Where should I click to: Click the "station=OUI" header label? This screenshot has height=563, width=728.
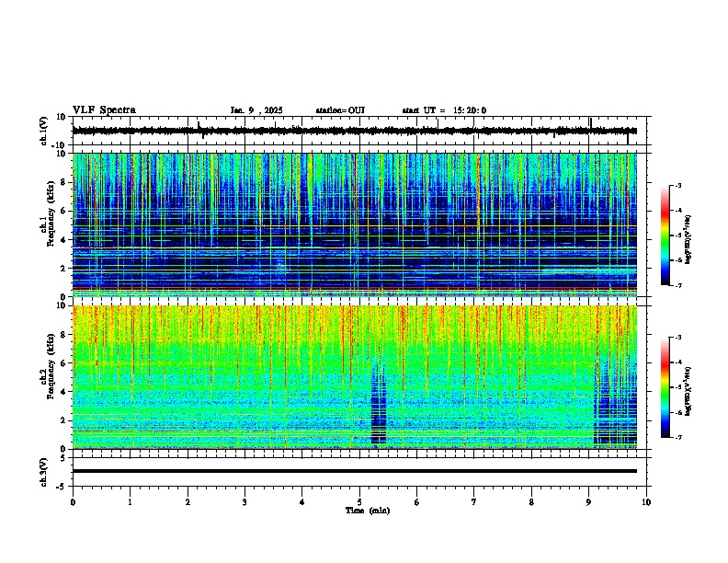[x=340, y=110]
